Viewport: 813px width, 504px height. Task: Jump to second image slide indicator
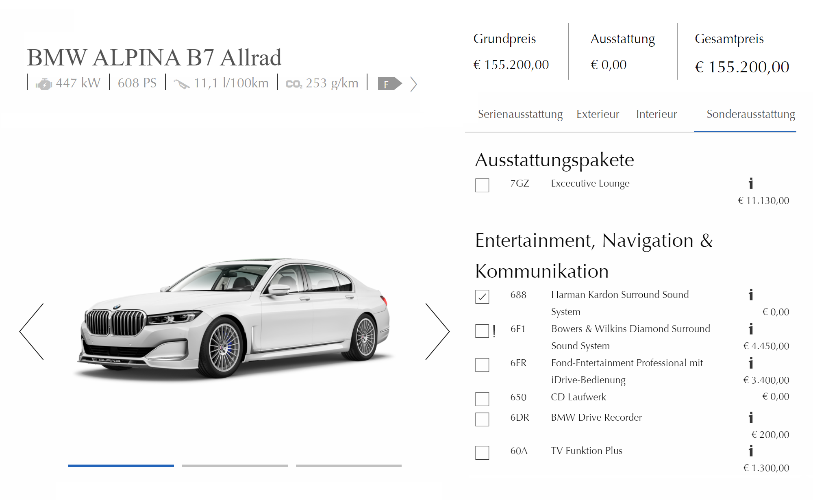pyautogui.click(x=235, y=466)
